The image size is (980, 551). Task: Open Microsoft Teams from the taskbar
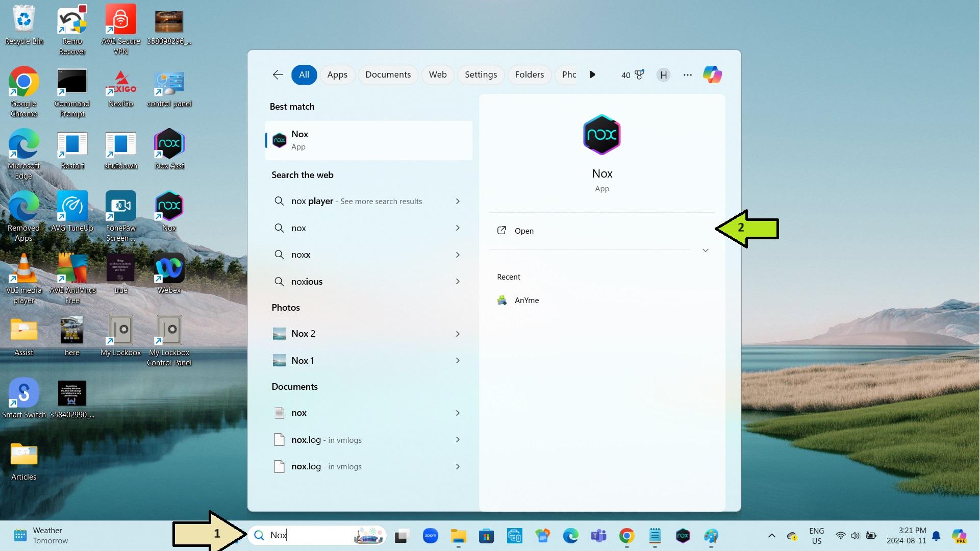click(x=598, y=536)
